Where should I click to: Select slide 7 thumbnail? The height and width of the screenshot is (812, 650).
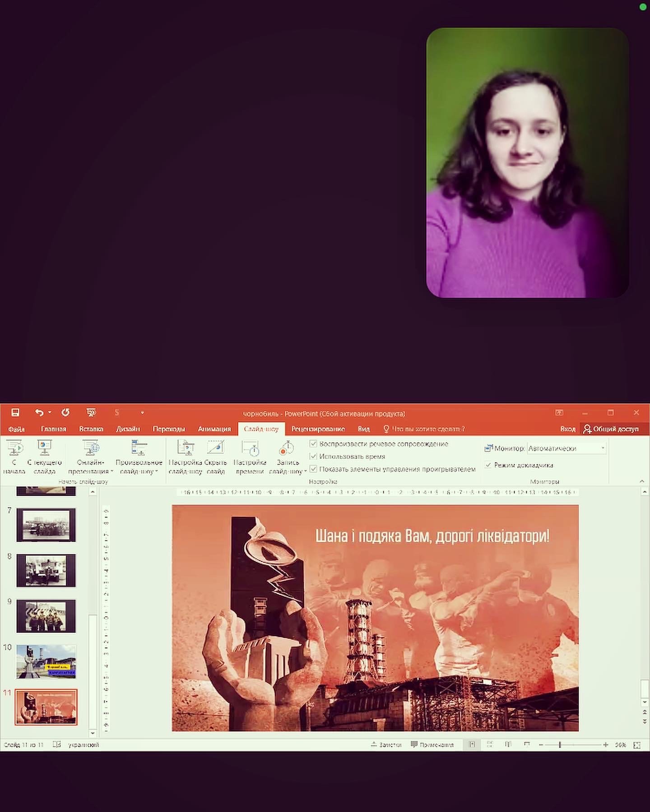46,525
